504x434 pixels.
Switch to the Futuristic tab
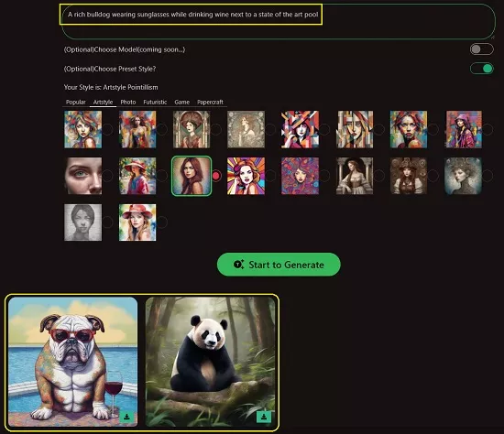[x=155, y=103]
